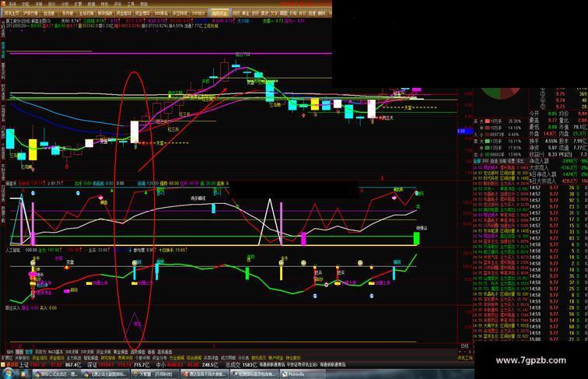Switch to 大智慧 taskbar window

coord(155,374)
